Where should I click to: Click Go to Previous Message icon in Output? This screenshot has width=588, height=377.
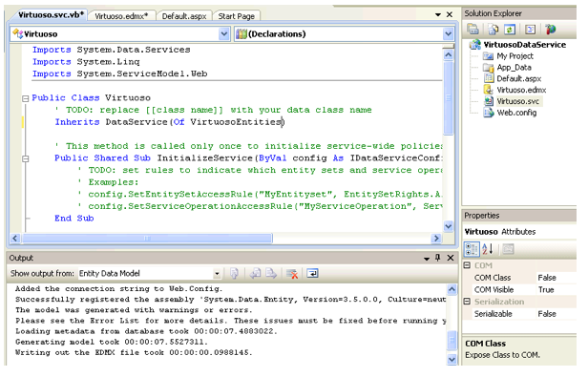pyautogui.click(x=256, y=274)
